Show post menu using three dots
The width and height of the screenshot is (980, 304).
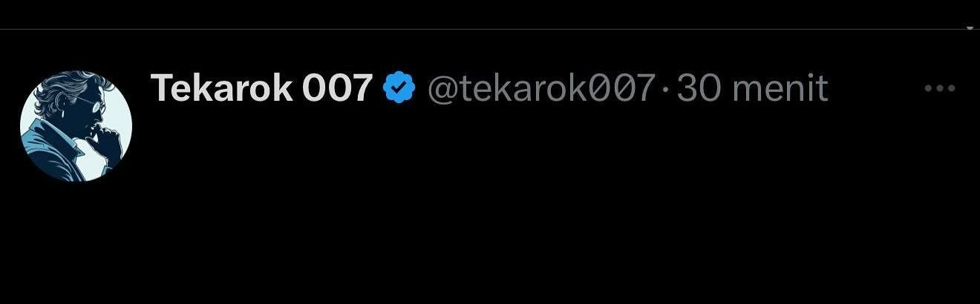coord(939,88)
